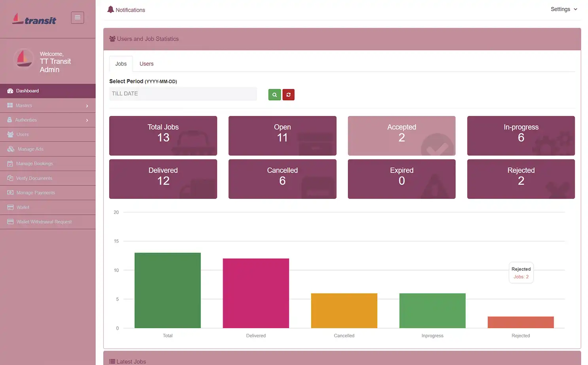Go to Verify Documents
Image resolution: width=588 pixels, height=365 pixels.
[x=33, y=178]
